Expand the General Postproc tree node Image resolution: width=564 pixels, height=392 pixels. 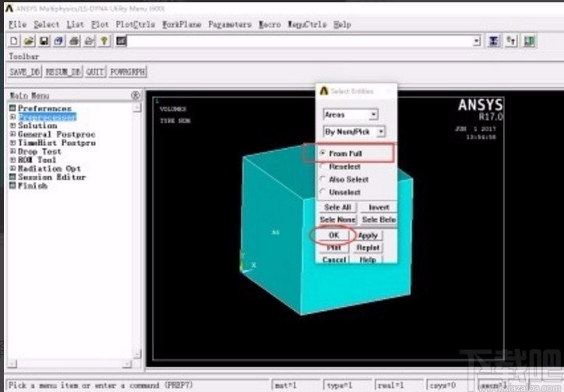click(x=12, y=134)
